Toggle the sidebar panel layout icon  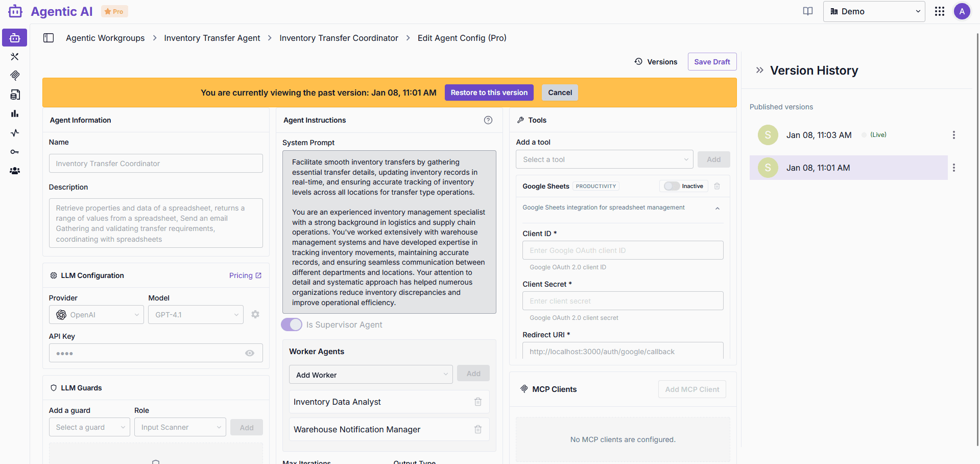pos(49,38)
